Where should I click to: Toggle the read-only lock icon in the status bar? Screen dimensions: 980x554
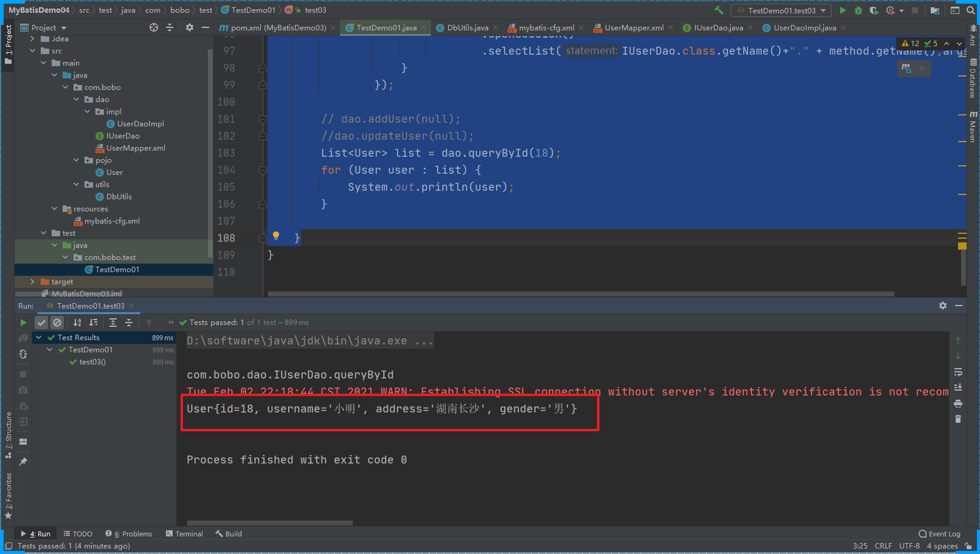click(968, 546)
